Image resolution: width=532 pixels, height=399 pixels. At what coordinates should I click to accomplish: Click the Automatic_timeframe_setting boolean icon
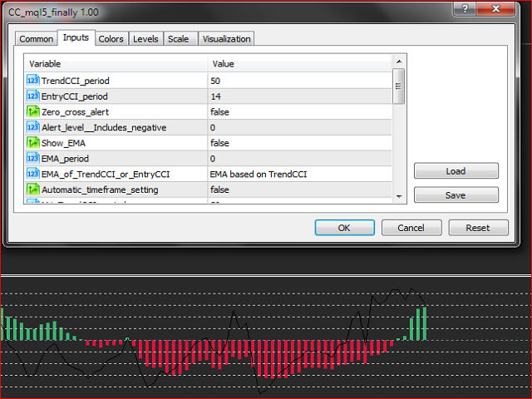[32, 190]
